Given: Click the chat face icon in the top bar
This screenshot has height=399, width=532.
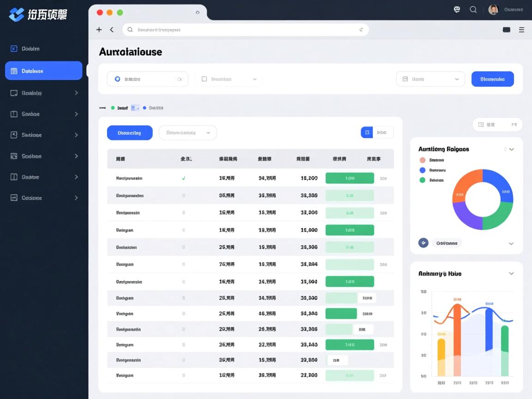Looking at the screenshot, I should pos(457,9).
